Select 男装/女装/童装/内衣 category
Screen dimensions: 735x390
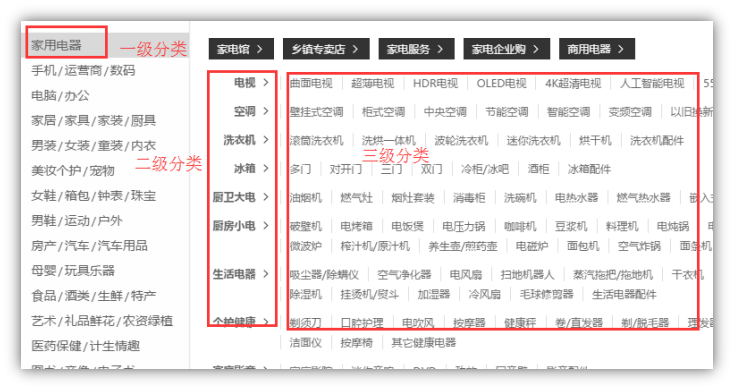click(x=93, y=145)
